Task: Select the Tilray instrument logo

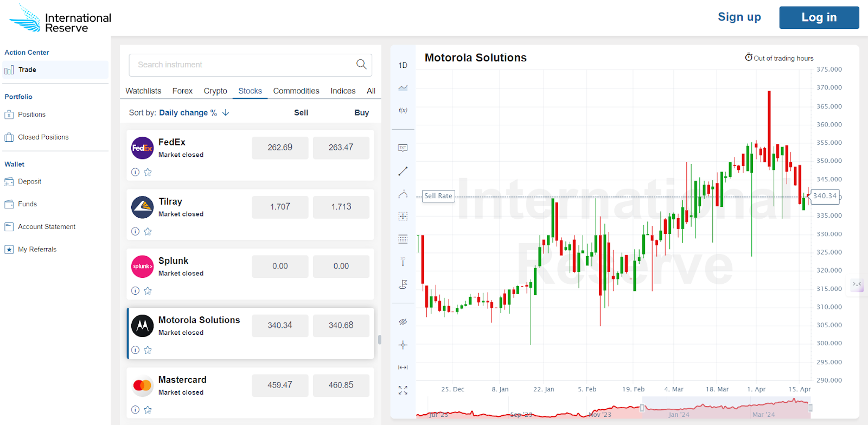Action: 142,207
